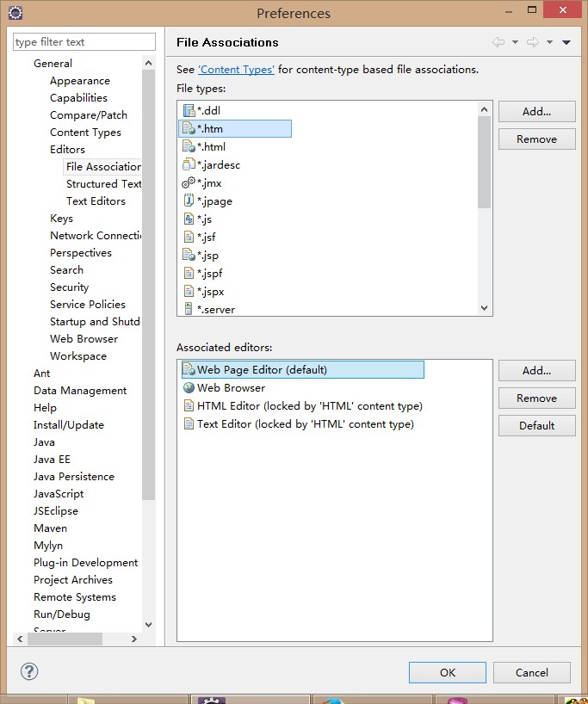The width and height of the screenshot is (588, 704).
Task: Select the *.jmx file type icon
Action: pyautogui.click(x=189, y=182)
